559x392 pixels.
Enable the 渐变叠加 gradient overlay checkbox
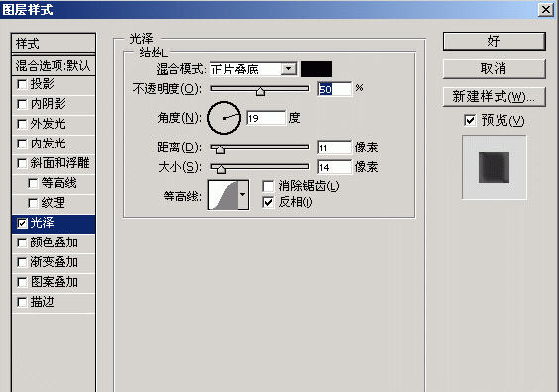click(x=22, y=262)
